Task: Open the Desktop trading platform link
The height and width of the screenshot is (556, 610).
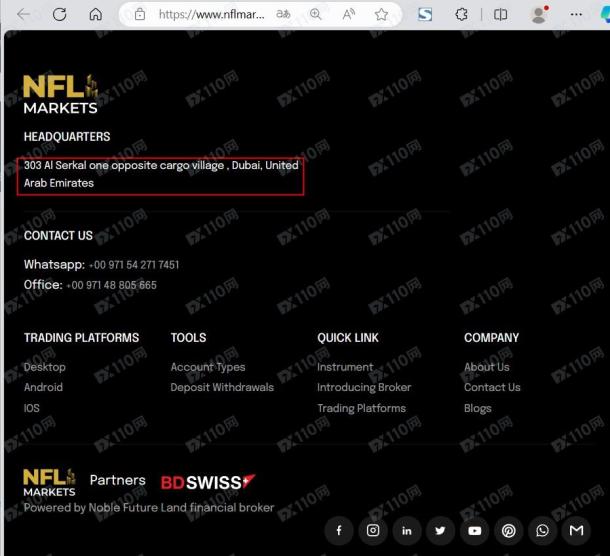Action: pos(45,367)
